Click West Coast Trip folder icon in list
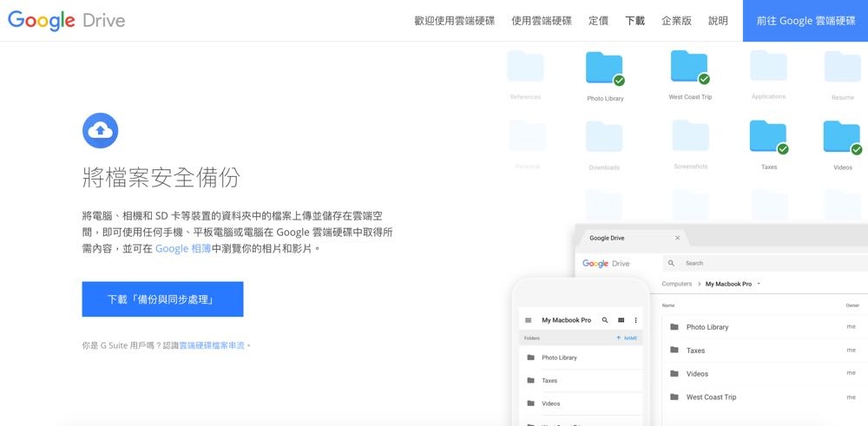The height and width of the screenshot is (426, 868). click(x=674, y=397)
